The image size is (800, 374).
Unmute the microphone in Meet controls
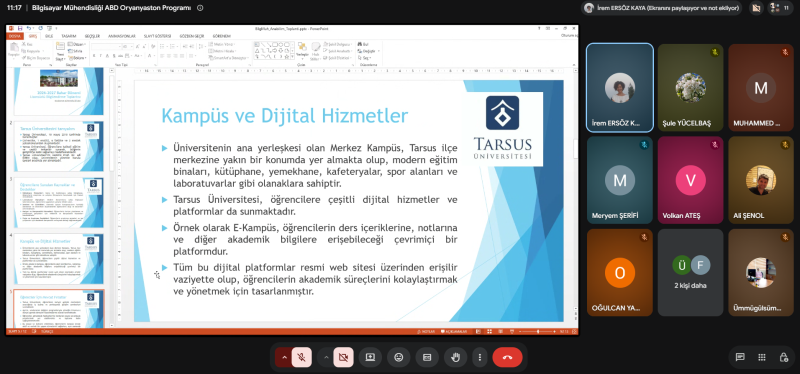[x=302, y=357]
